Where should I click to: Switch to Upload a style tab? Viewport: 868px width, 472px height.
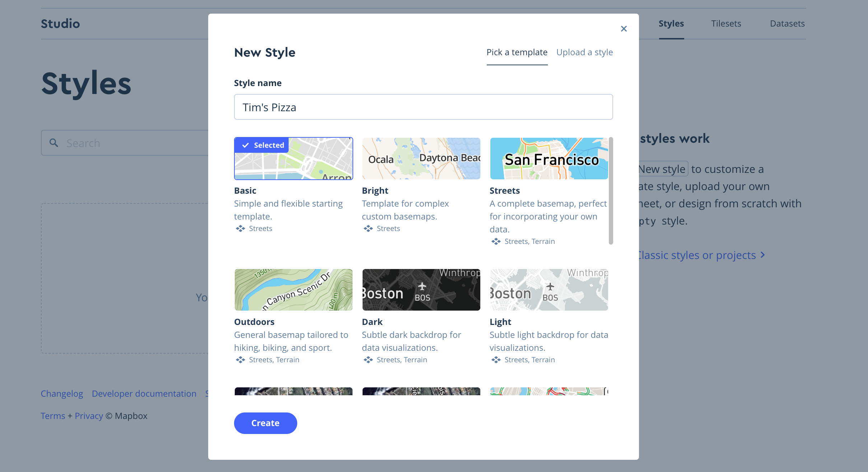point(584,52)
